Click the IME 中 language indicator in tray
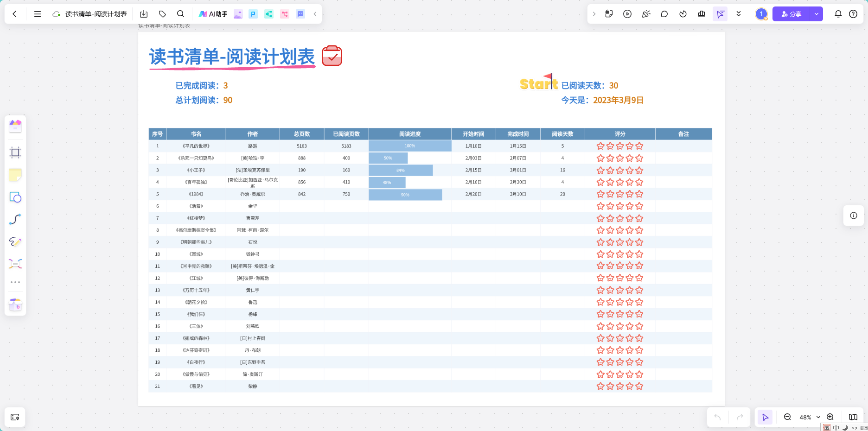 click(836, 428)
